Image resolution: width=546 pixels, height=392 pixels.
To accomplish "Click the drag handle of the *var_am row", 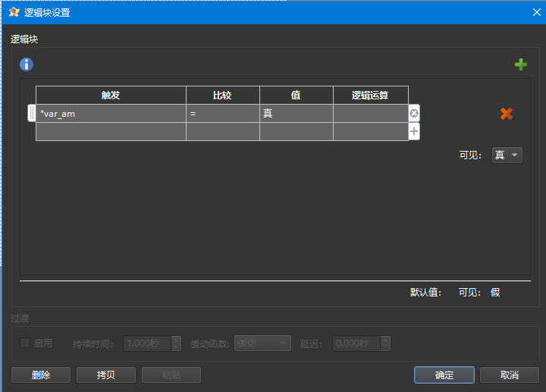I will [31, 114].
